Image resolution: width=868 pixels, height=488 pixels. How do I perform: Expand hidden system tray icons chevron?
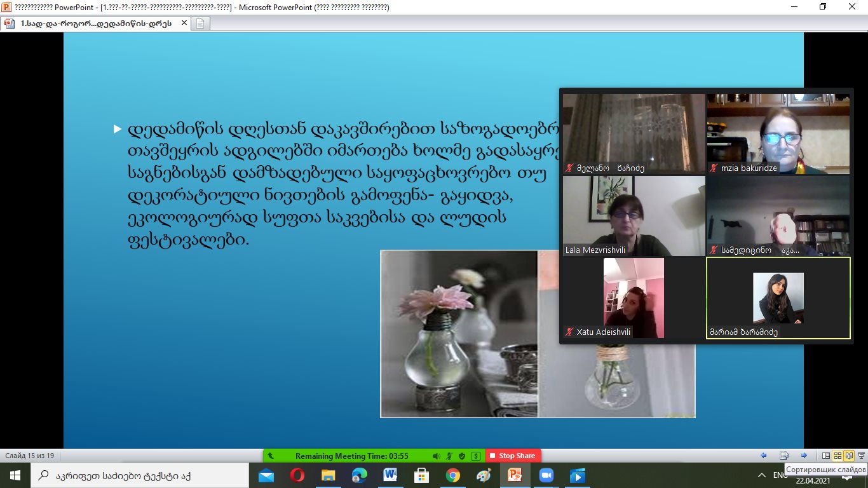pyautogui.click(x=762, y=475)
